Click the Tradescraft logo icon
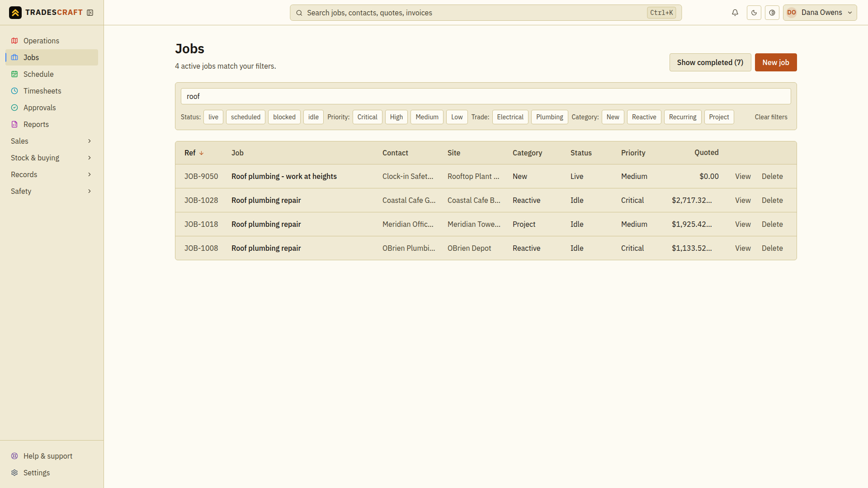 tap(15, 13)
